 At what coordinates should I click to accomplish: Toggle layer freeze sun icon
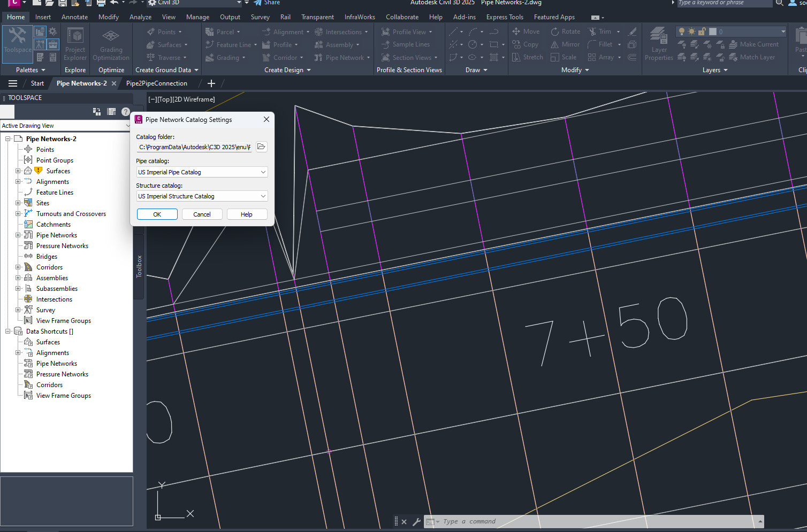click(x=692, y=32)
